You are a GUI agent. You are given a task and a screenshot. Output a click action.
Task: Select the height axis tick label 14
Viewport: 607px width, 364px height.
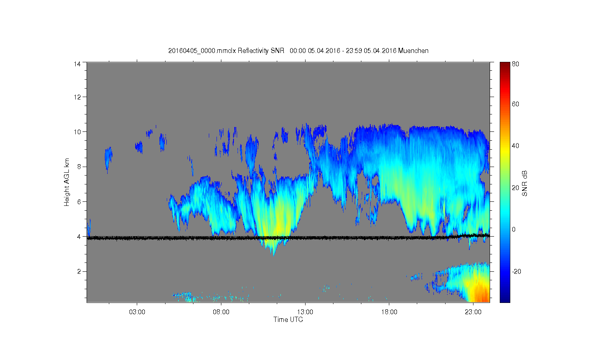pyautogui.click(x=77, y=64)
